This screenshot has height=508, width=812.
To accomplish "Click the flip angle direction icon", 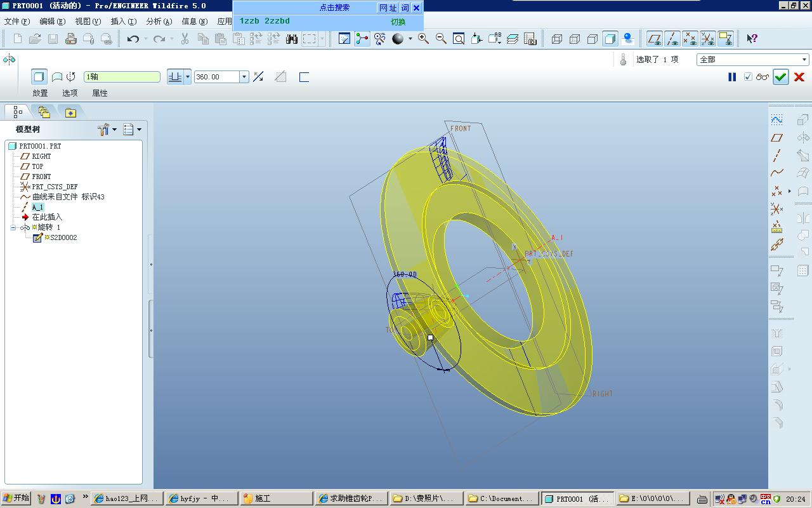I will click(x=258, y=77).
